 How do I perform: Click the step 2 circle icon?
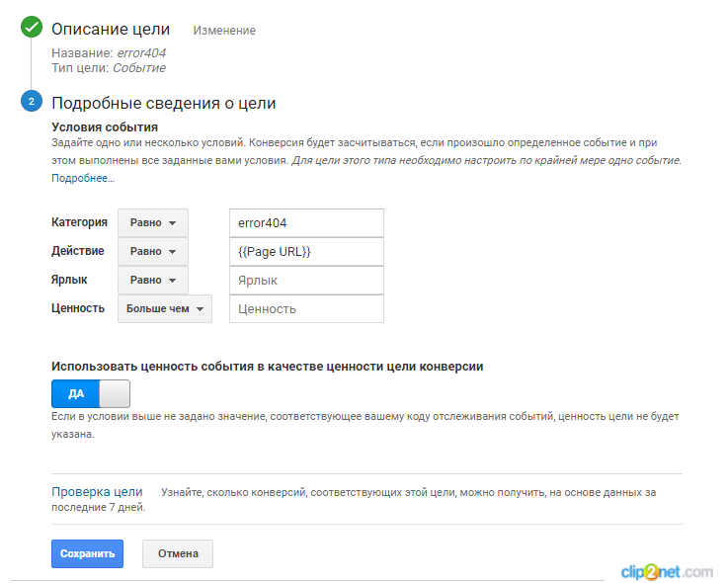(32, 101)
